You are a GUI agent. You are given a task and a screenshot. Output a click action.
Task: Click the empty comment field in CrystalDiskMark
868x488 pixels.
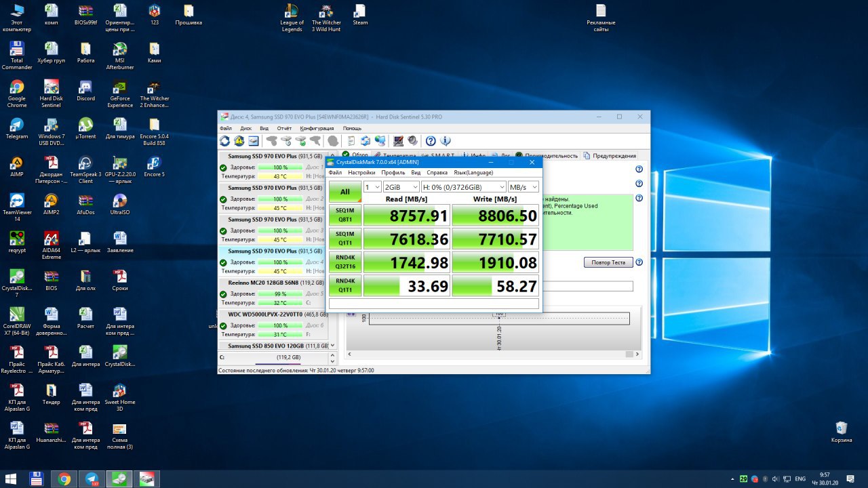[434, 304]
